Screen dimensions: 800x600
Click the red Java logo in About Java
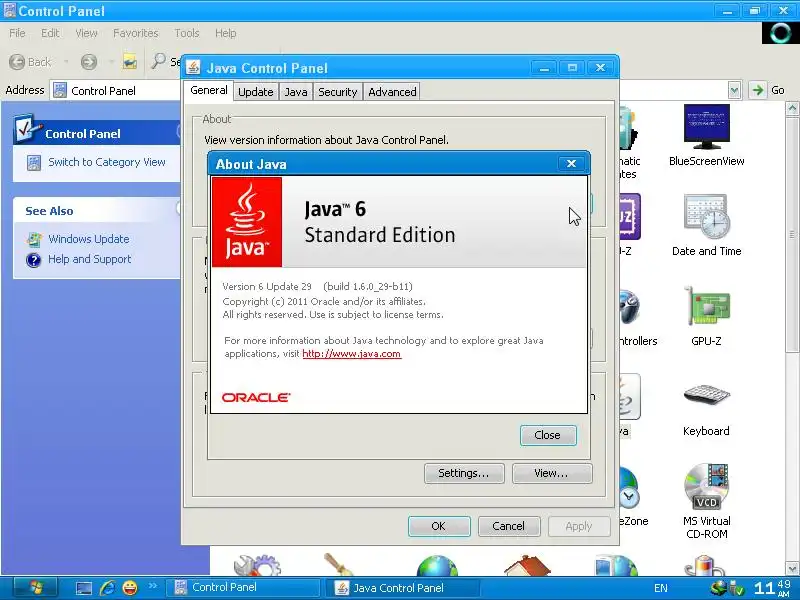247,221
